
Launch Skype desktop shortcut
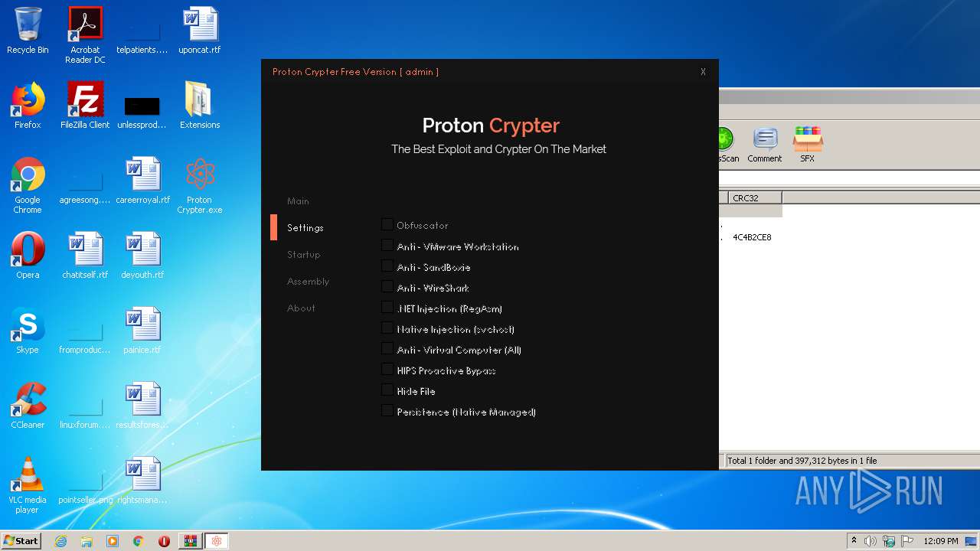coord(28,331)
